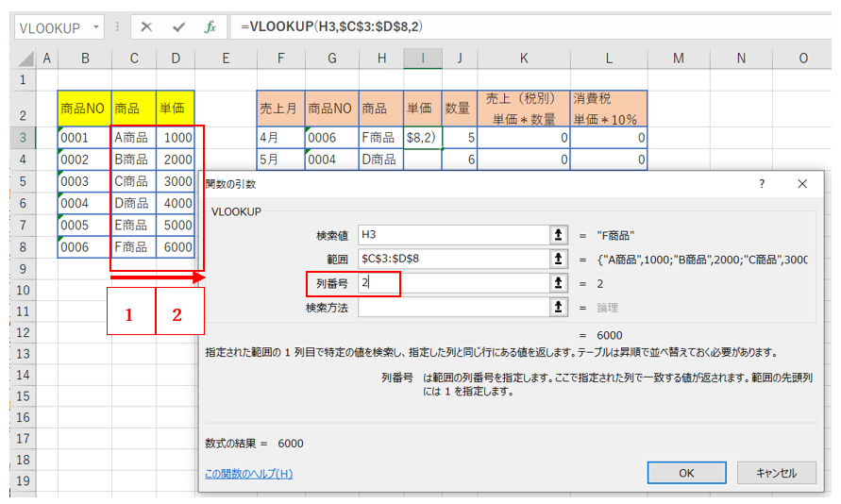Close the 関数の引数 dialog
The width and height of the screenshot is (841, 504).
click(x=801, y=184)
